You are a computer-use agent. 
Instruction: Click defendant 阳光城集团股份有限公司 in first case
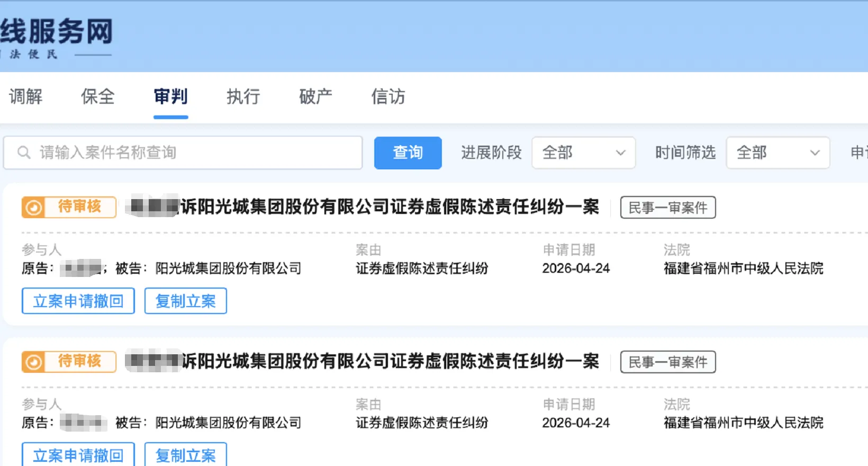pos(228,268)
